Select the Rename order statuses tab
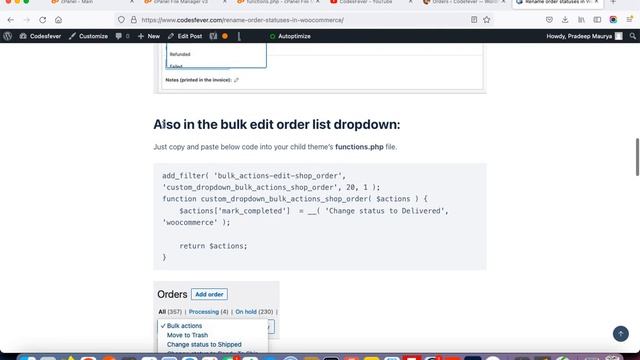This screenshot has width=640, height=360. pos(557,2)
